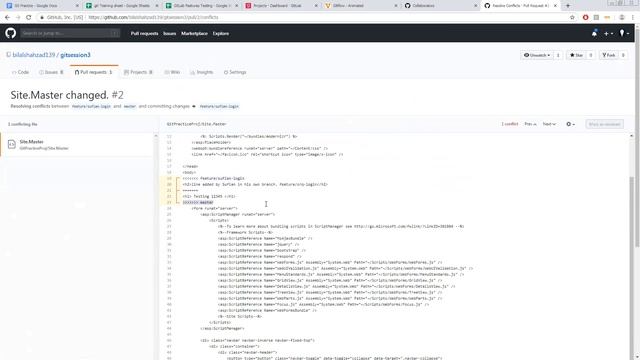
Task: Fork the gitsession3 repository
Action: [609, 55]
